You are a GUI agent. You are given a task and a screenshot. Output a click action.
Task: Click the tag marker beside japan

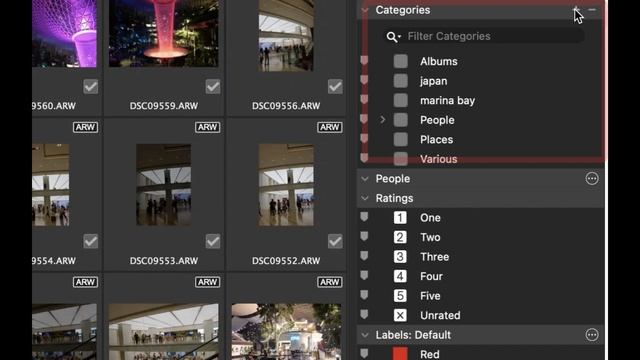364,80
